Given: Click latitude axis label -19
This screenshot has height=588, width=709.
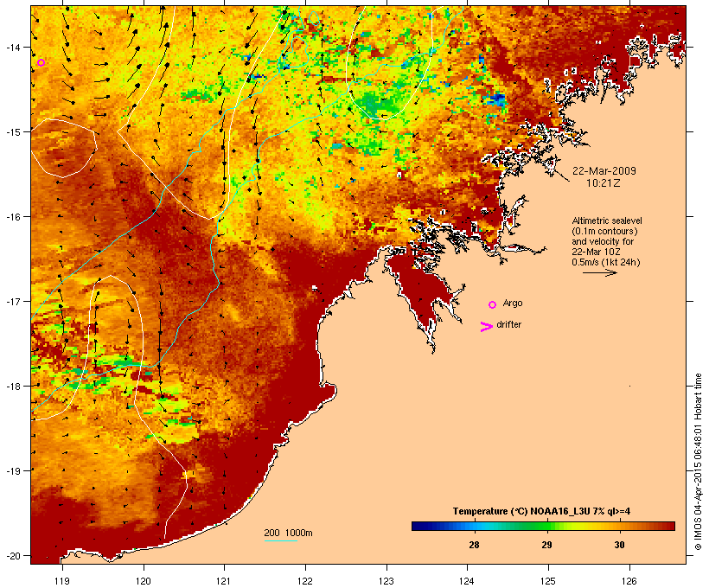Looking at the screenshot, I should (11, 471).
